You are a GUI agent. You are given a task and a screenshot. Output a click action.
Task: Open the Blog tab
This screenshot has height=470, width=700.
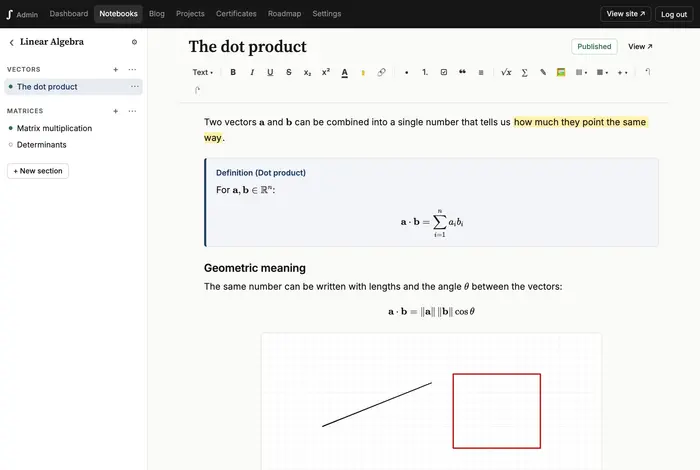click(x=157, y=14)
